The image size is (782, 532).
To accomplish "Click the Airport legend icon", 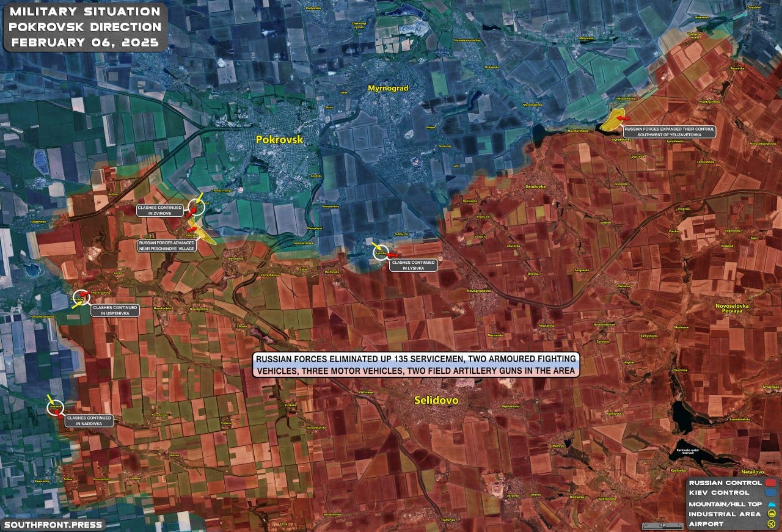I will coord(772,524).
